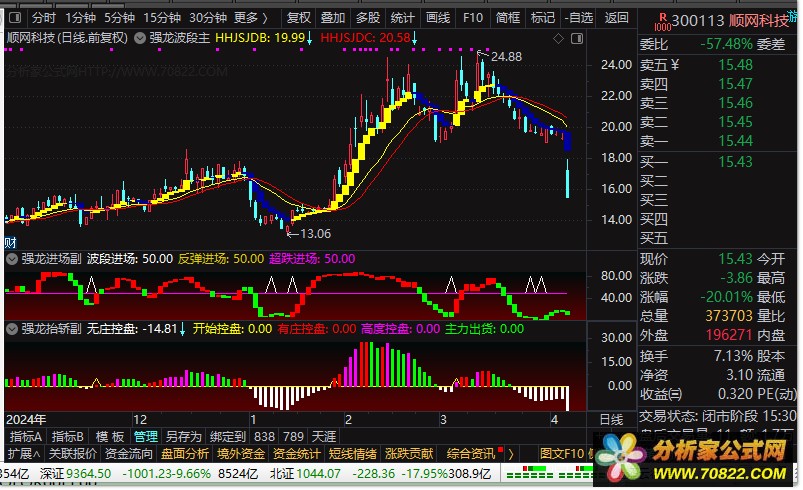Click the 绑定到 bind button
Viewport: 803px width, 490px height.
point(228,437)
